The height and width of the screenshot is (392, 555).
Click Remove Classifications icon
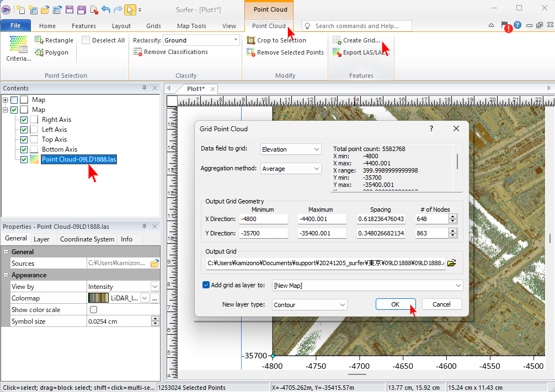point(139,52)
